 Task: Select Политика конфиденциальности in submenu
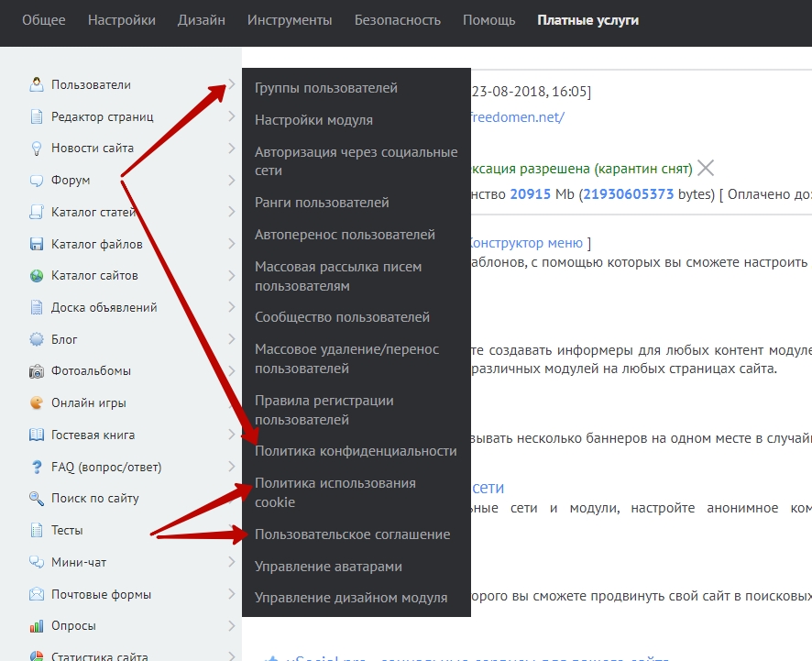click(x=356, y=451)
